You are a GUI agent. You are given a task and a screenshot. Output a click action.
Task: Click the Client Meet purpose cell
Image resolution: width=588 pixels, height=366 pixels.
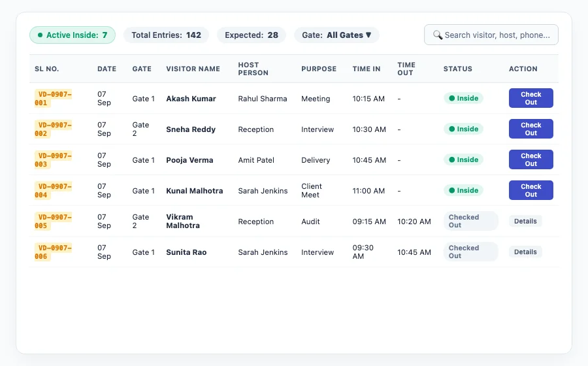[312, 190]
